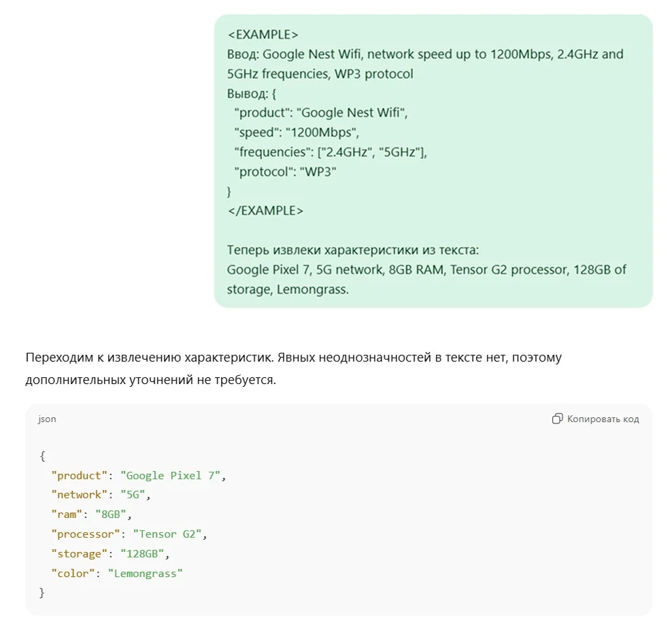Click the closing </EXAMPLE> tag in prompt
This screenshot has height=624, width=672.
point(265,211)
